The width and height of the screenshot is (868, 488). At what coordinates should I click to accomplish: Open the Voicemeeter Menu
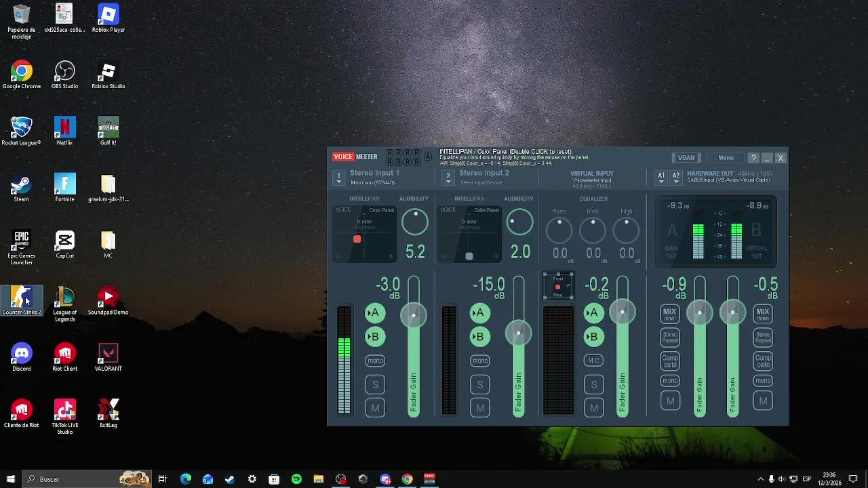tap(726, 158)
